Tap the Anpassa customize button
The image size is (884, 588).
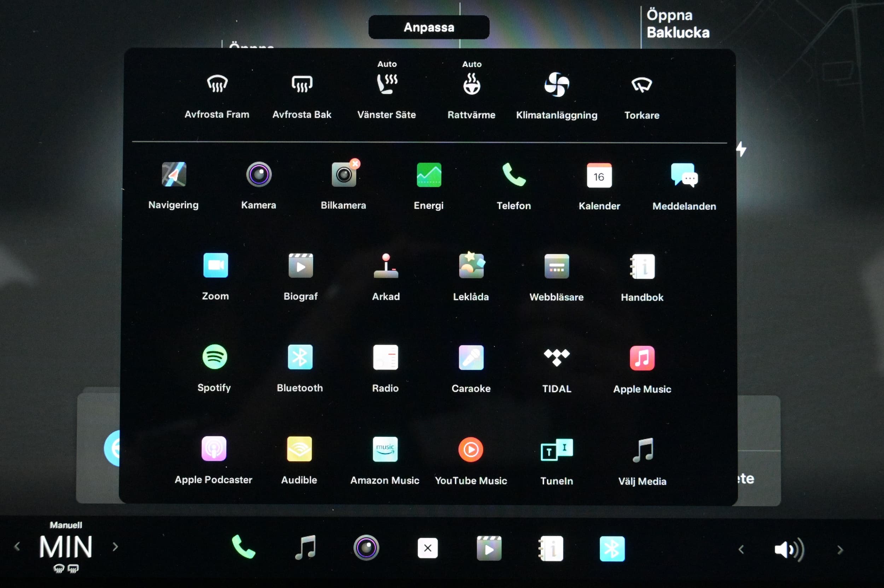429,27
